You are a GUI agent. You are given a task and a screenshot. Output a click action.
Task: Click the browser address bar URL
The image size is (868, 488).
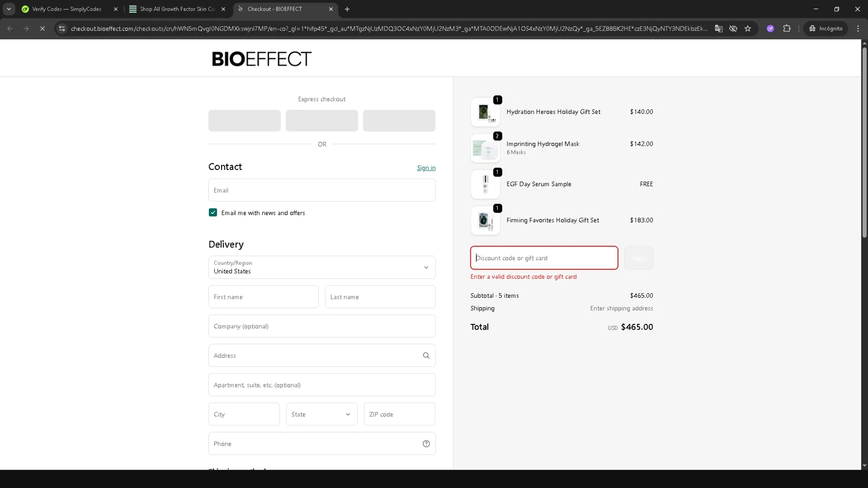tap(389, 28)
